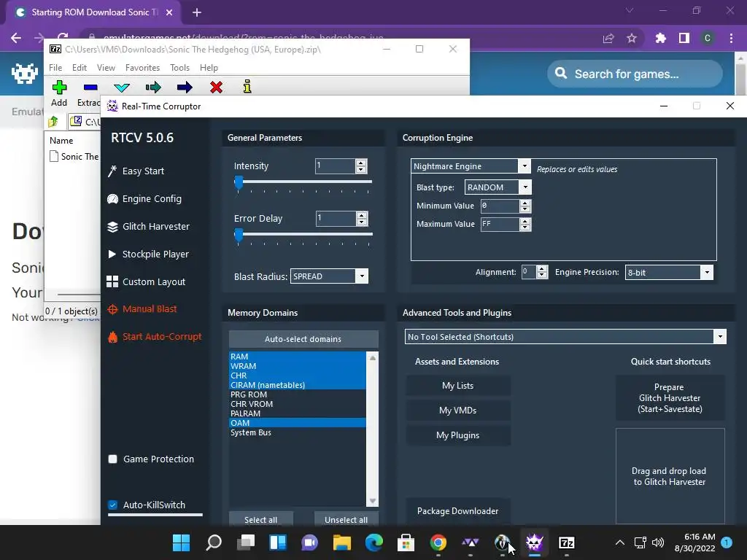Screen dimensions: 747x560
Task: Click Alignment value input field
Action: (x=528, y=272)
